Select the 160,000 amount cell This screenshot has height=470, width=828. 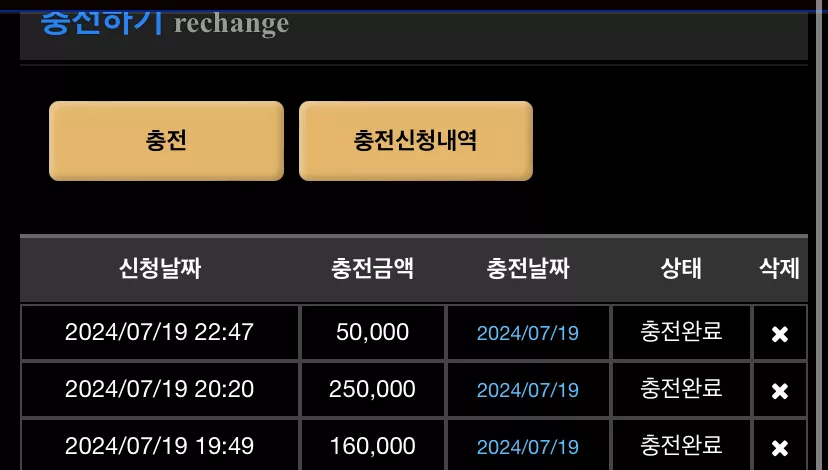373,446
